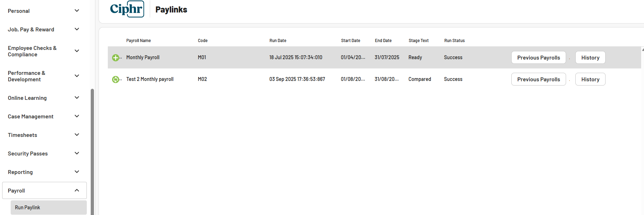Click the Ciphr logo
This screenshot has height=215, width=644.
tap(127, 9)
